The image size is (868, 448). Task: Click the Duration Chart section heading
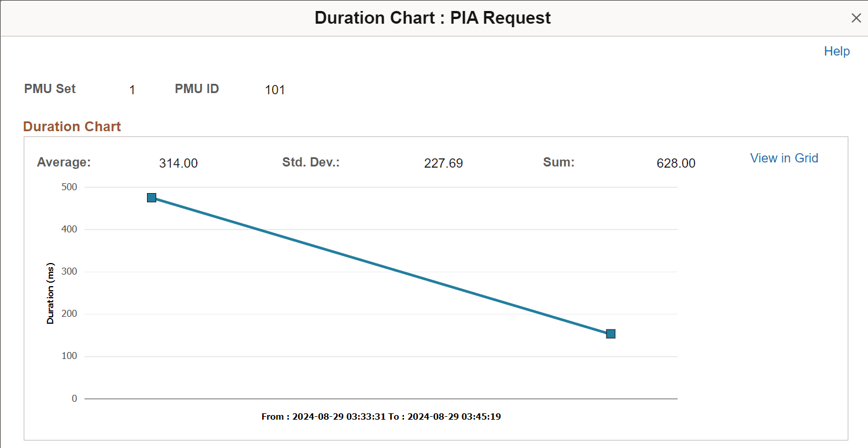click(72, 126)
